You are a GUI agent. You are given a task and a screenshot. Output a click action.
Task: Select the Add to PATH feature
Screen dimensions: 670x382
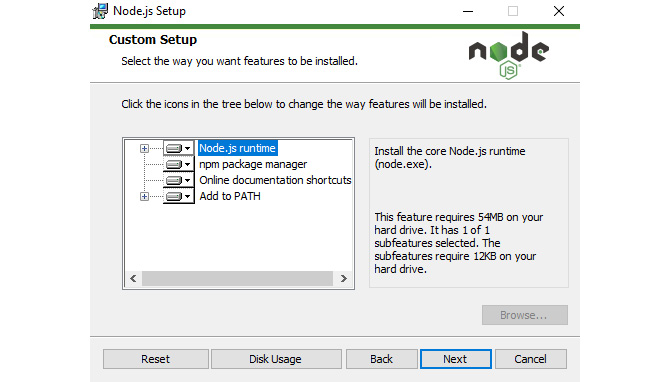tap(230, 197)
